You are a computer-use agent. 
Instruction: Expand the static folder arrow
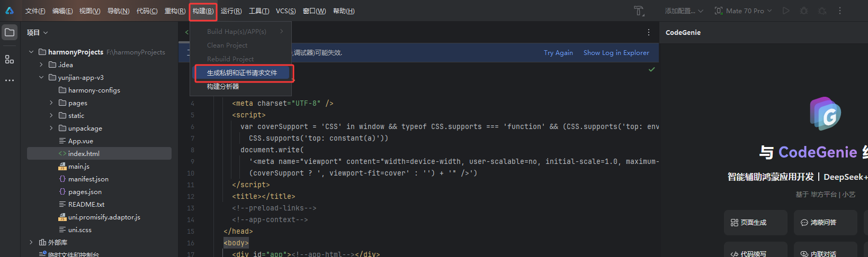click(51, 115)
